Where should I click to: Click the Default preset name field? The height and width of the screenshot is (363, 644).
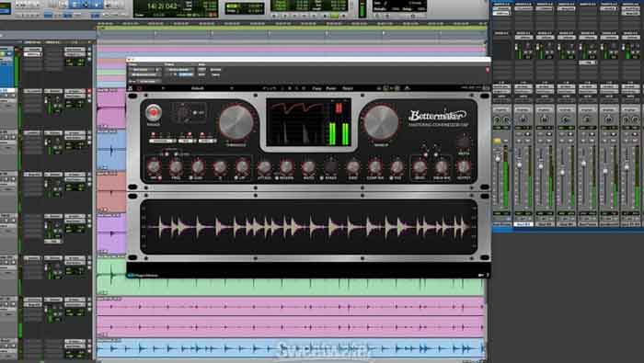click(198, 88)
